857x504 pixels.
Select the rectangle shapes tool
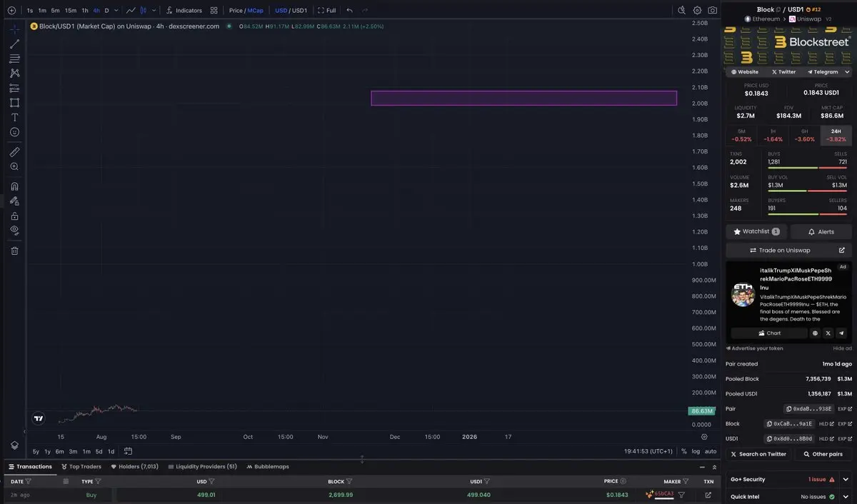tap(14, 103)
